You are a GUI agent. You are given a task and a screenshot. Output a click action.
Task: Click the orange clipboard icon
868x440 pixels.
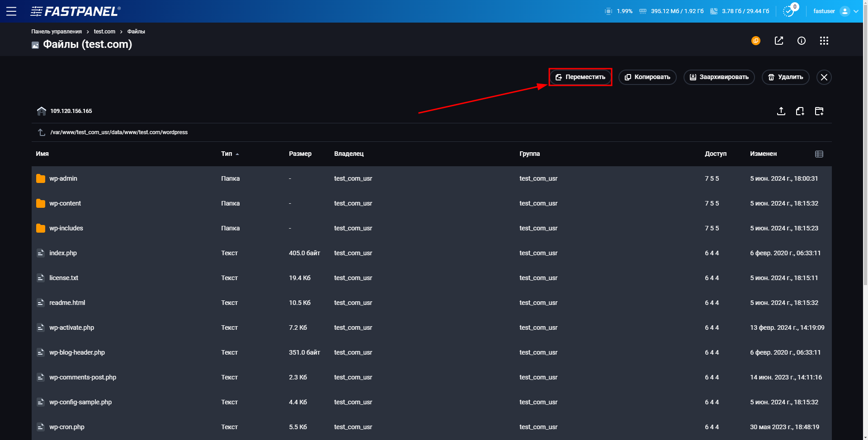[x=756, y=41]
